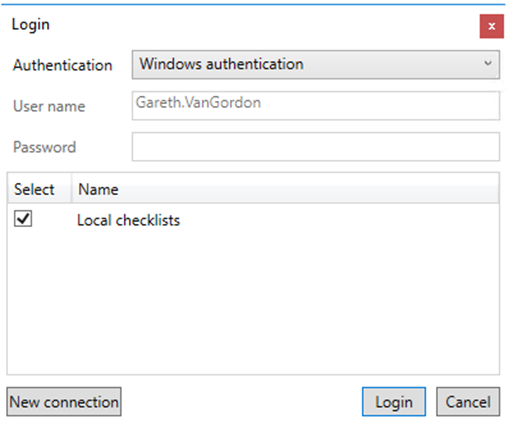Click the Authentication label
The width and height of the screenshot is (513, 433).
pyautogui.click(x=62, y=65)
